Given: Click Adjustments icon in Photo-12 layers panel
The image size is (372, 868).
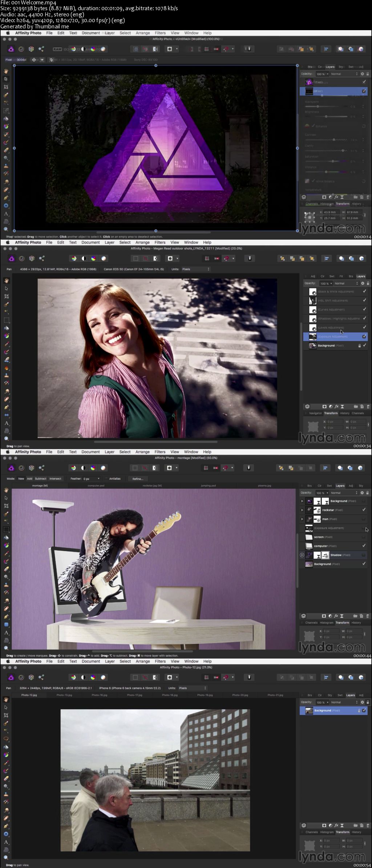Looking at the screenshot, I should coord(331,825).
